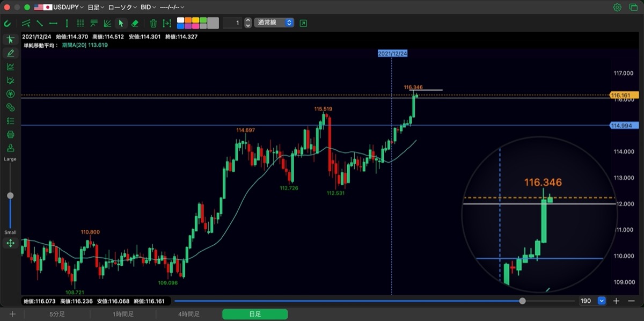Click the yen currency circle icon
The height and width of the screenshot is (321, 644).
click(x=10, y=94)
